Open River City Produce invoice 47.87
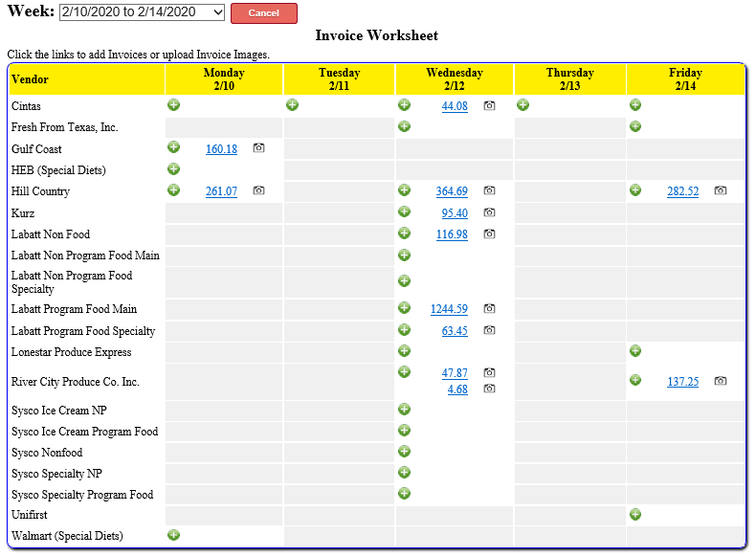 tap(455, 373)
